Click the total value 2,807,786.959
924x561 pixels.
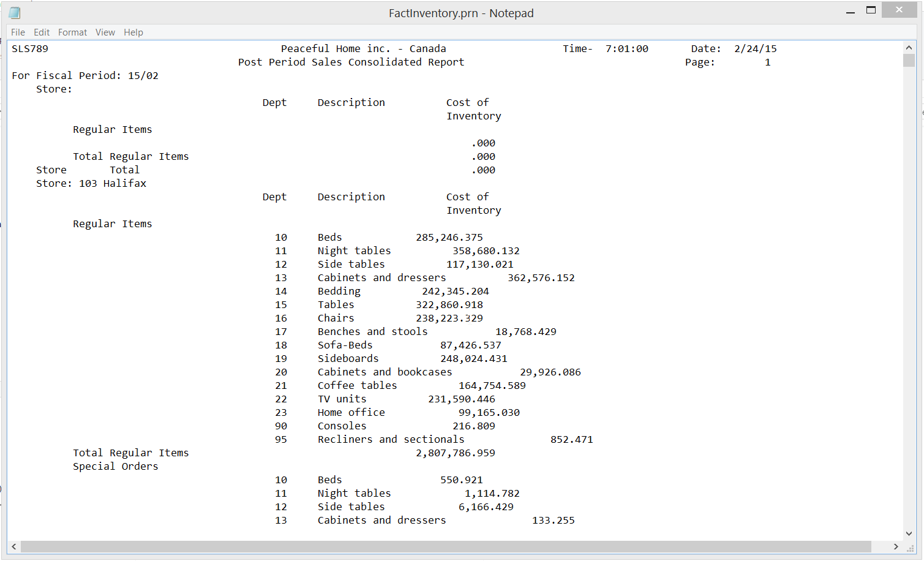(455, 453)
